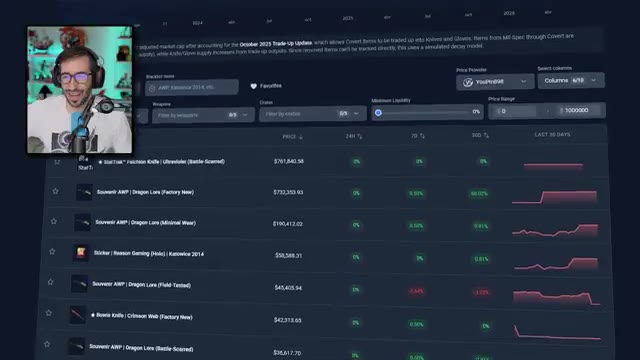Sort by the 7D change arrows

coord(422,136)
